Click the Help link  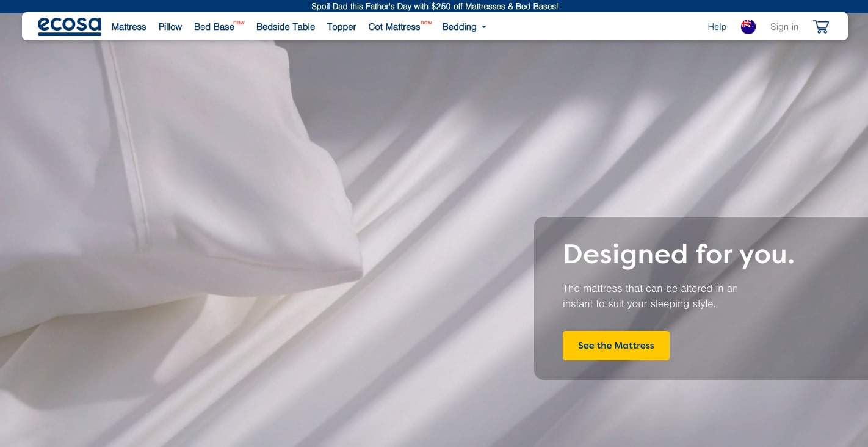(x=717, y=27)
